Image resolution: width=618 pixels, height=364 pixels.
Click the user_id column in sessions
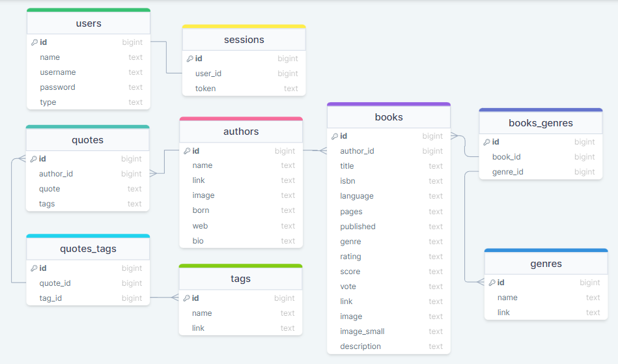click(x=244, y=74)
